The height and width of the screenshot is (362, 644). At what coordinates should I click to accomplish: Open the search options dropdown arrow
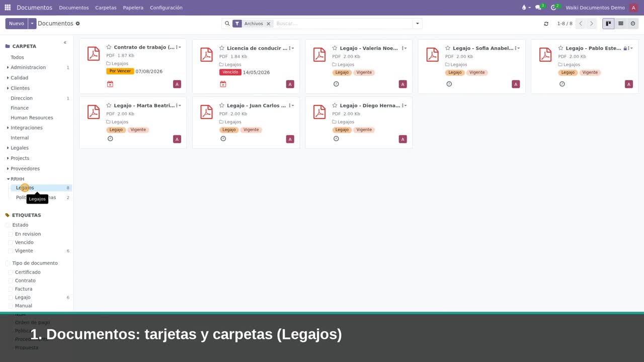(417, 24)
